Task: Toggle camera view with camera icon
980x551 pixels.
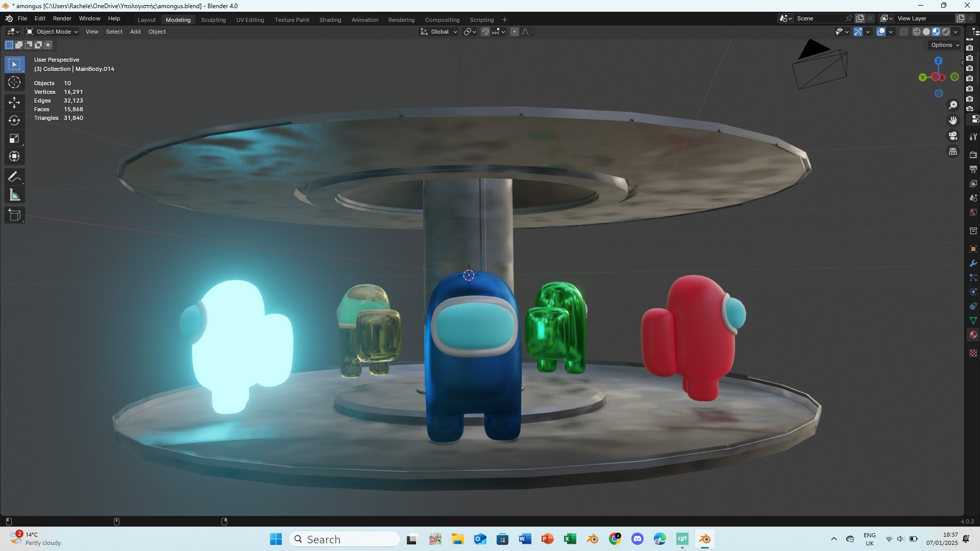Action: point(953,136)
